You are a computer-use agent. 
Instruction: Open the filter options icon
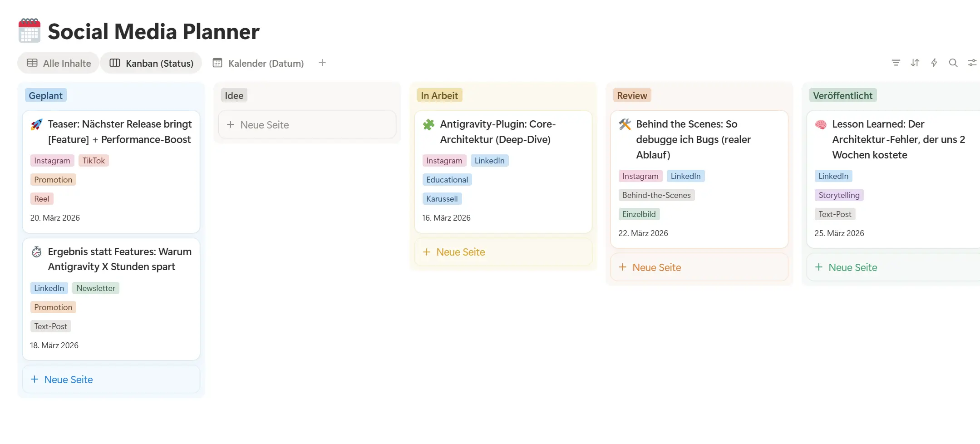(x=896, y=63)
